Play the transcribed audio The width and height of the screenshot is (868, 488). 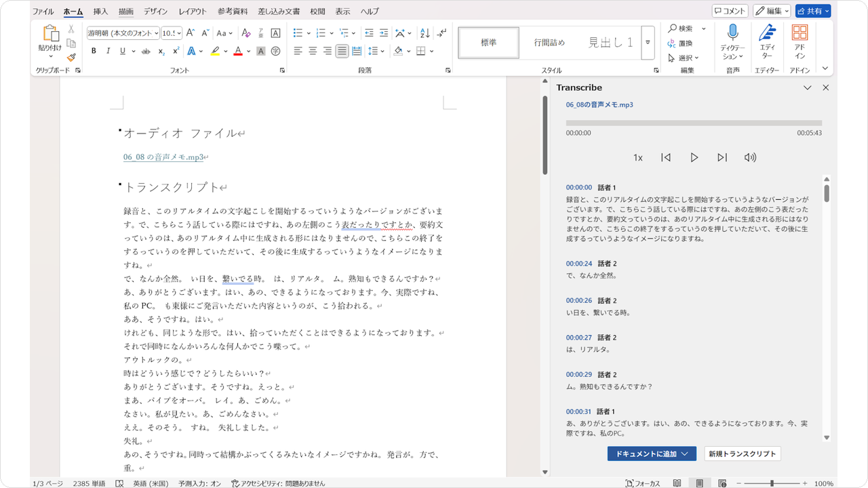(694, 157)
